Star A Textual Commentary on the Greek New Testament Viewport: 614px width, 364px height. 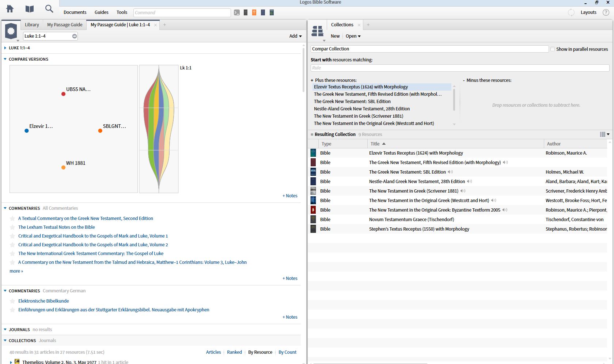coord(12,219)
